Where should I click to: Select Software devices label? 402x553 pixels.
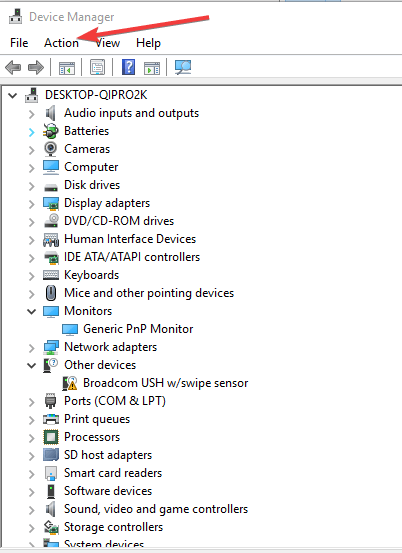pyautogui.click(x=108, y=491)
